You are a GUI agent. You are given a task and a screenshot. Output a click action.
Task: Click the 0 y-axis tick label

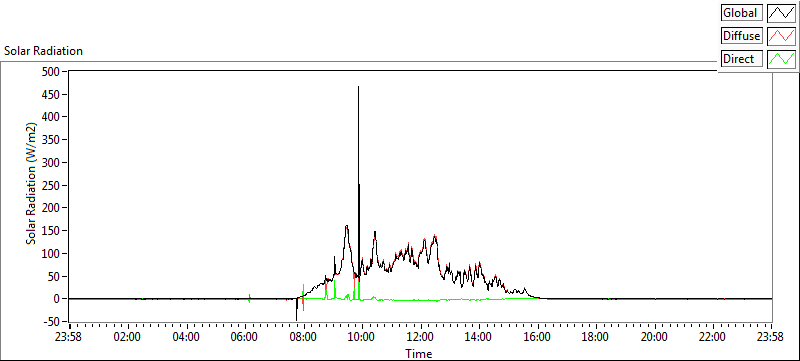(x=56, y=299)
